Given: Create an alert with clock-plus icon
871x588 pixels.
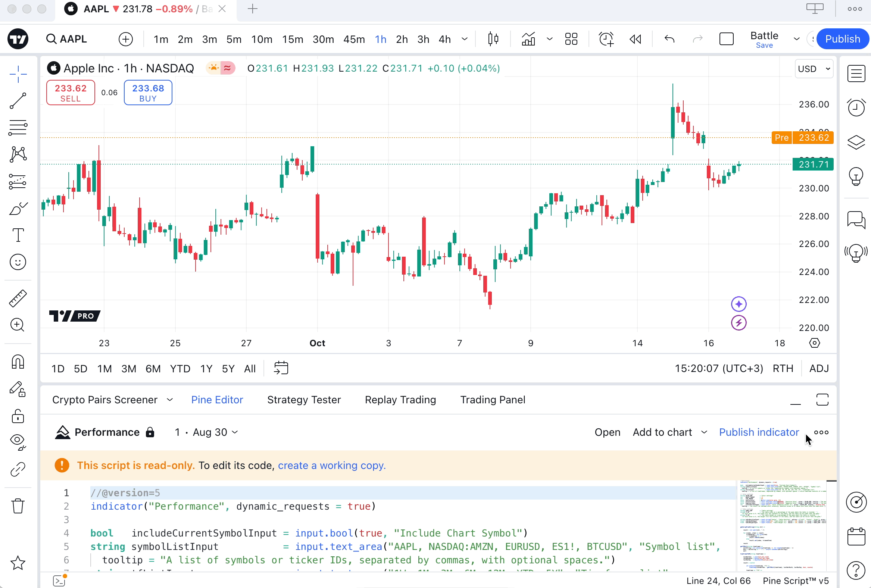Looking at the screenshot, I should click(x=606, y=39).
